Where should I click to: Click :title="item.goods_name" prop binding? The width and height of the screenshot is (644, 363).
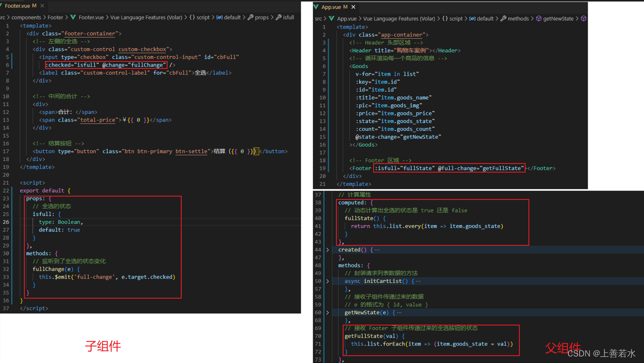tap(394, 97)
